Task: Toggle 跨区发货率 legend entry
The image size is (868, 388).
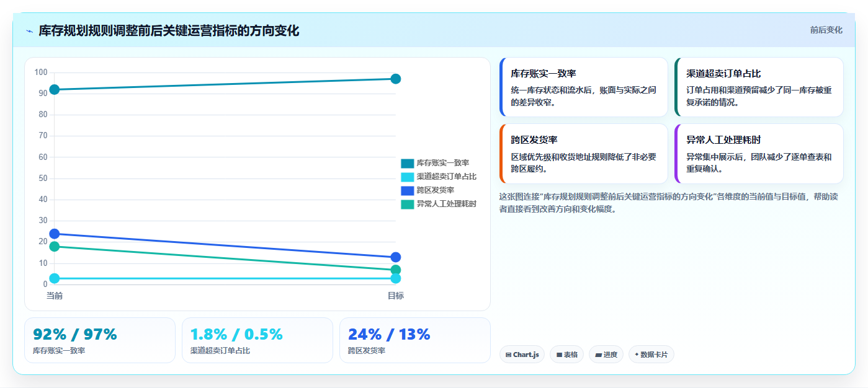Action: click(x=427, y=190)
